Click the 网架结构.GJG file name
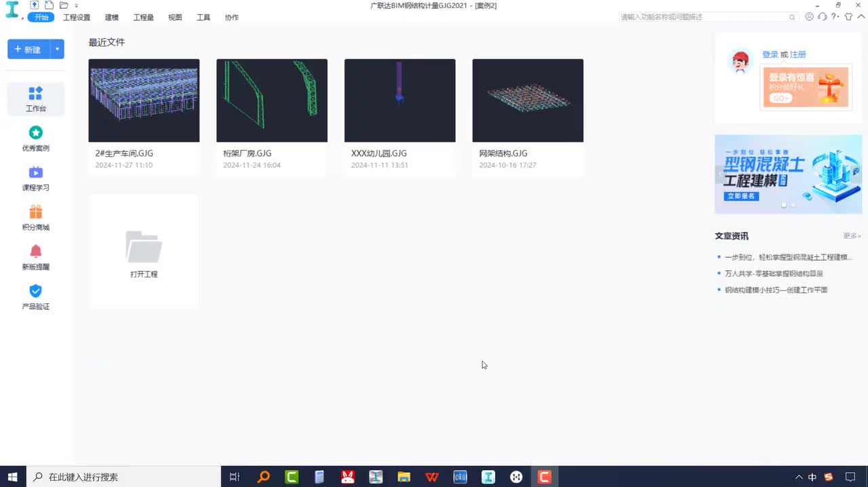The width and height of the screenshot is (868, 487). pyautogui.click(x=503, y=153)
